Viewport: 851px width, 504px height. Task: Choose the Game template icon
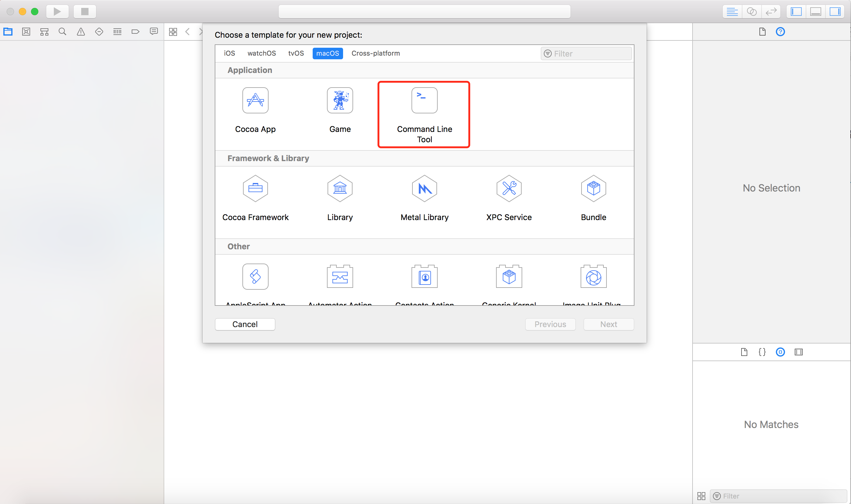340,101
